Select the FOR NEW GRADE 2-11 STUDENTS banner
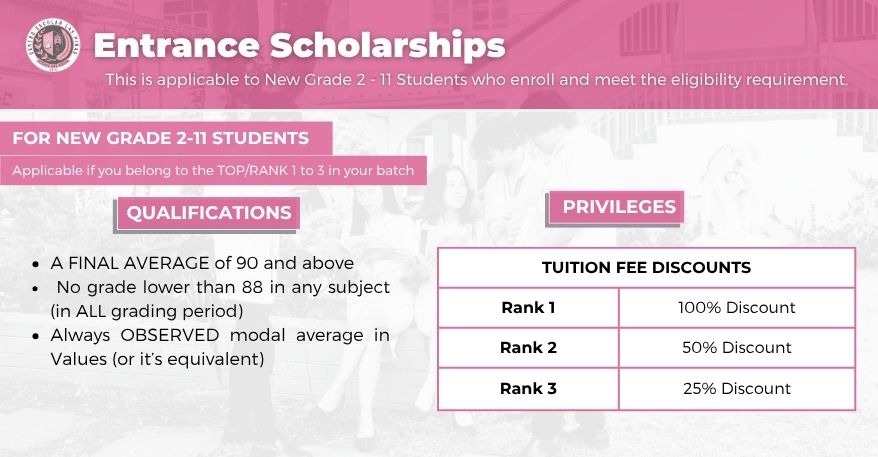The image size is (878, 457). tap(161, 137)
